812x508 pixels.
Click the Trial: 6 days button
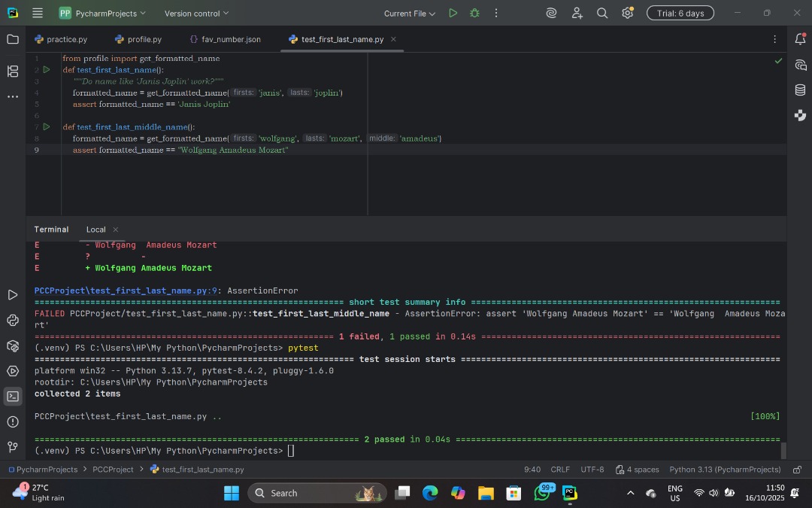coord(680,13)
